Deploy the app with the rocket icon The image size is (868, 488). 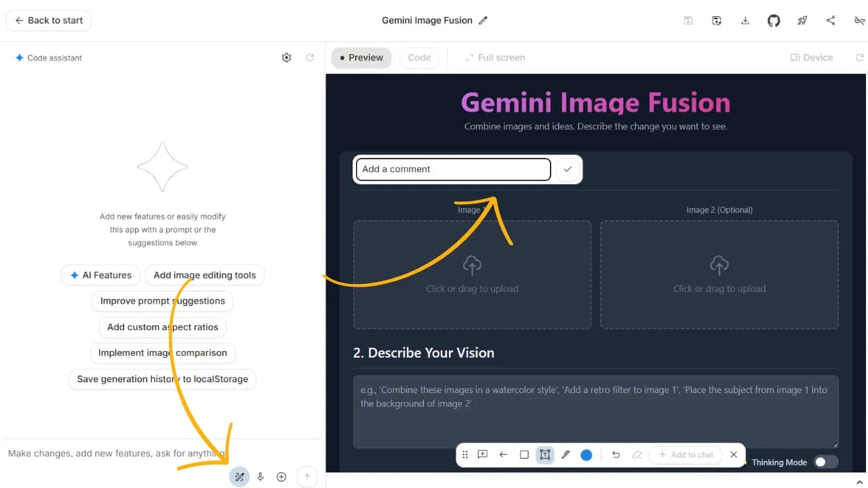coord(802,20)
